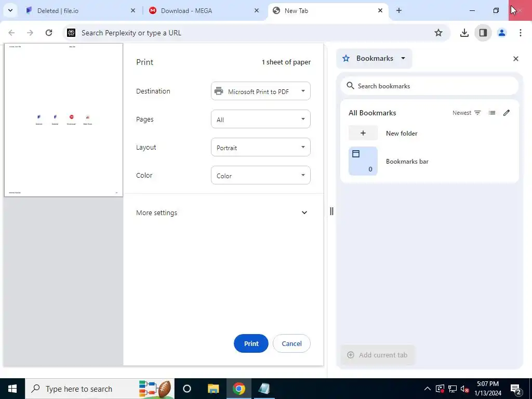Open the Color mode dropdown
This screenshot has width=532, height=399.
pyautogui.click(x=261, y=175)
